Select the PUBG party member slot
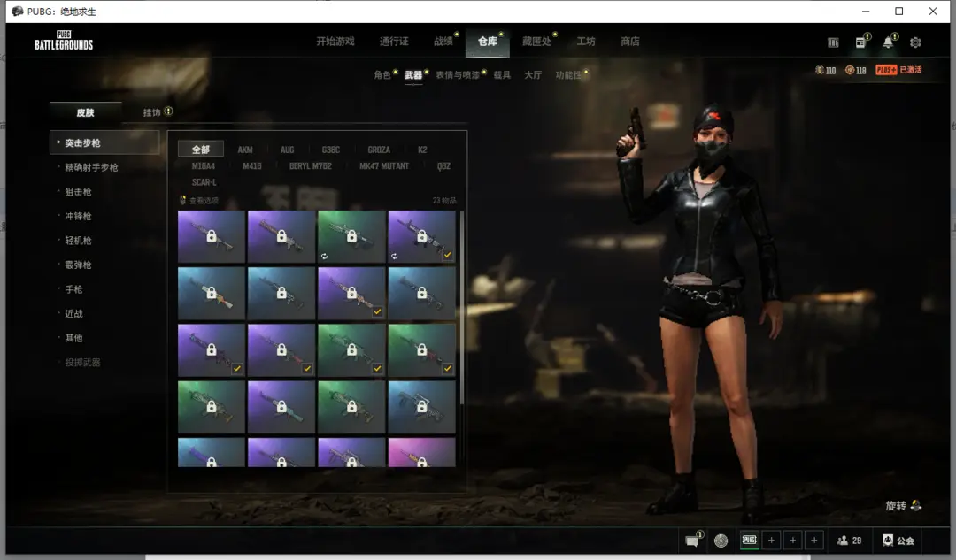The height and width of the screenshot is (560, 956). pyautogui.click(x=750, y=540)
